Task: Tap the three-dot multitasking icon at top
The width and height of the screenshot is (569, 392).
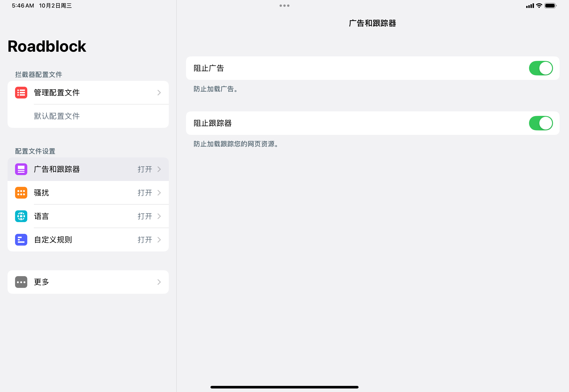Action: [284, 6]
